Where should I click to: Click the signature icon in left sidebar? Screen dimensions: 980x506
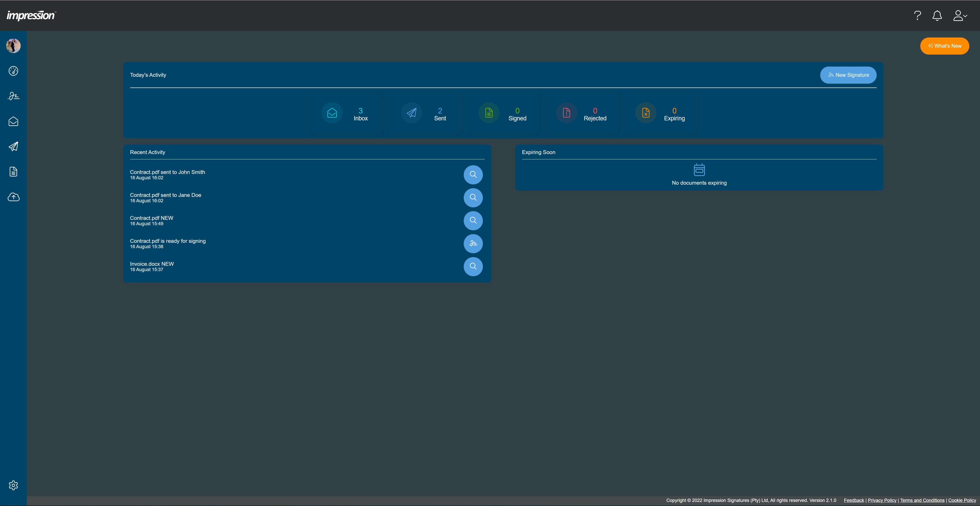point(13,96)
